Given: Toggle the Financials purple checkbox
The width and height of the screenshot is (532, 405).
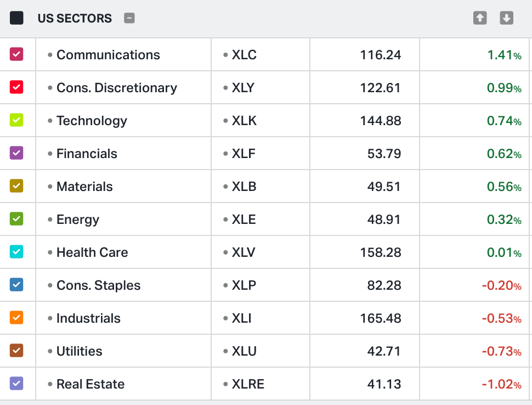Looking at the screenshot, I should [16, 153].
